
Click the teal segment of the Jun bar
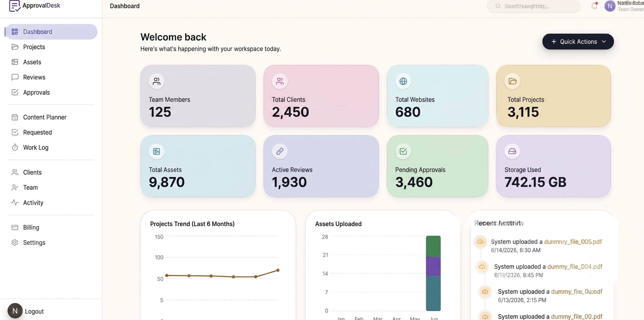point(433,294)
